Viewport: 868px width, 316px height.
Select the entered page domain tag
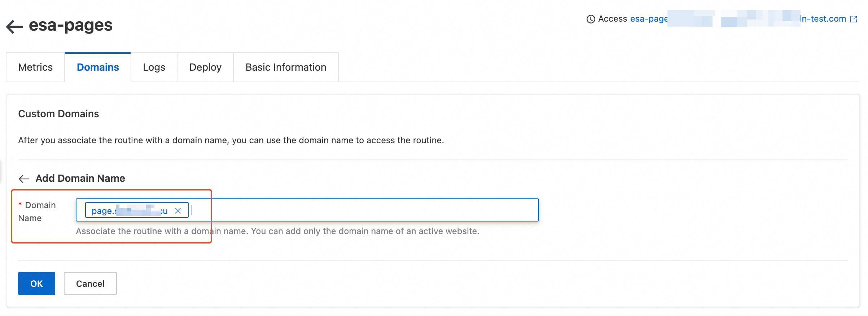point(129,211)
